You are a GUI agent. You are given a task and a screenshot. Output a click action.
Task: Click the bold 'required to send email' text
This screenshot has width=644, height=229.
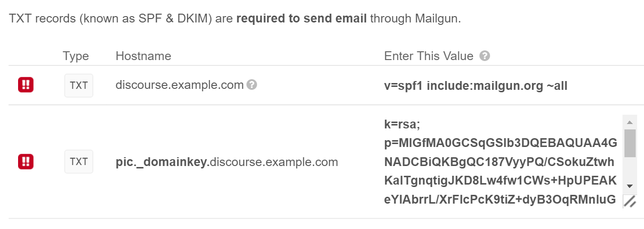[x=301, y=20]
